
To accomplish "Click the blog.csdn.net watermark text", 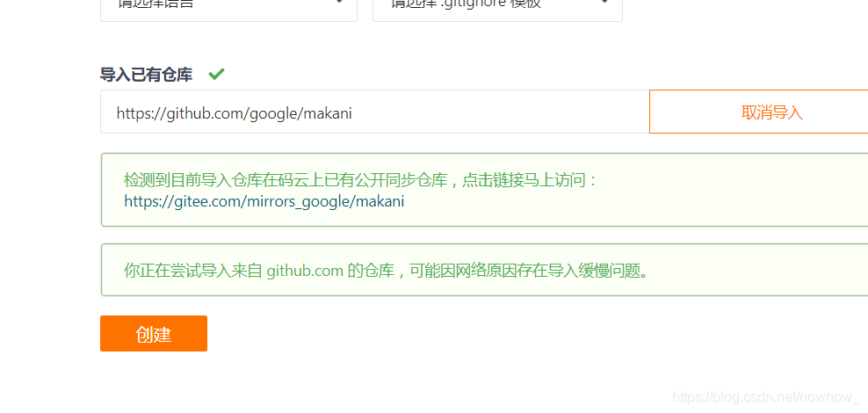I will 765,397.
